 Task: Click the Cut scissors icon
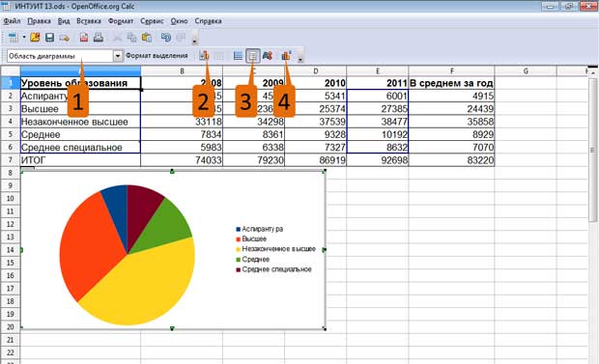click(x=117, y=38)
